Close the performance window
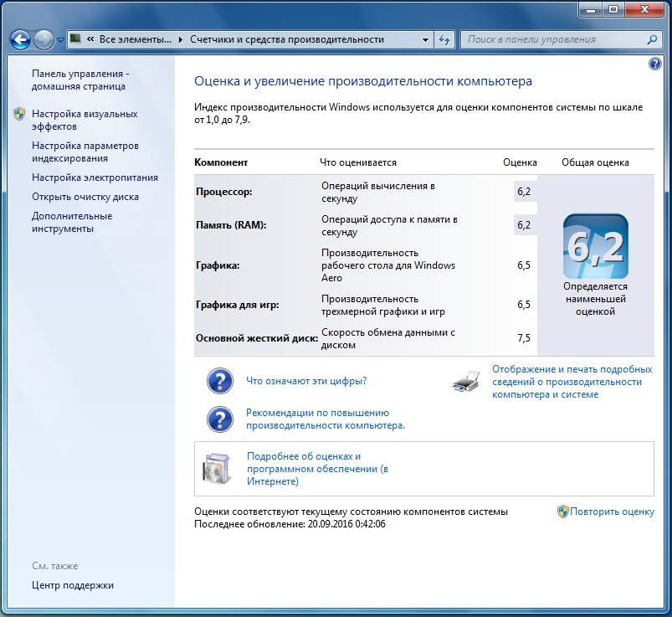672x617 pixels. coord(645,9)
